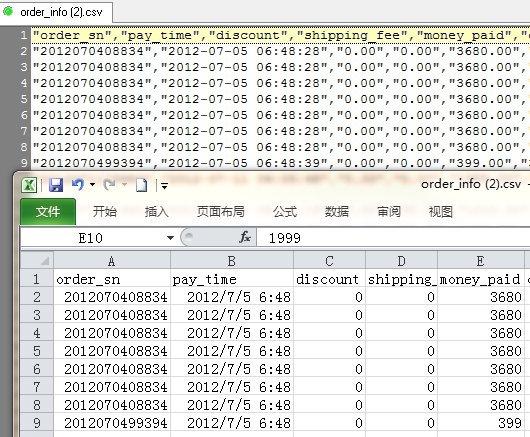The height and width of the screenshot is (437, 530).
Task: Click "shipping_fee" header text in editor
Action: (x=352, y=35)
